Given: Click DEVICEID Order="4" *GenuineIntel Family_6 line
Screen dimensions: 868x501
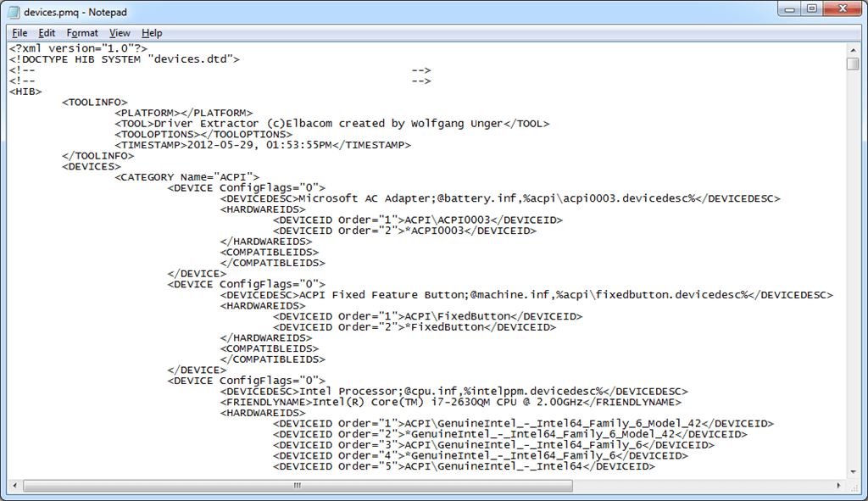Looking at the screenshot, I should (x=481, y=455).
